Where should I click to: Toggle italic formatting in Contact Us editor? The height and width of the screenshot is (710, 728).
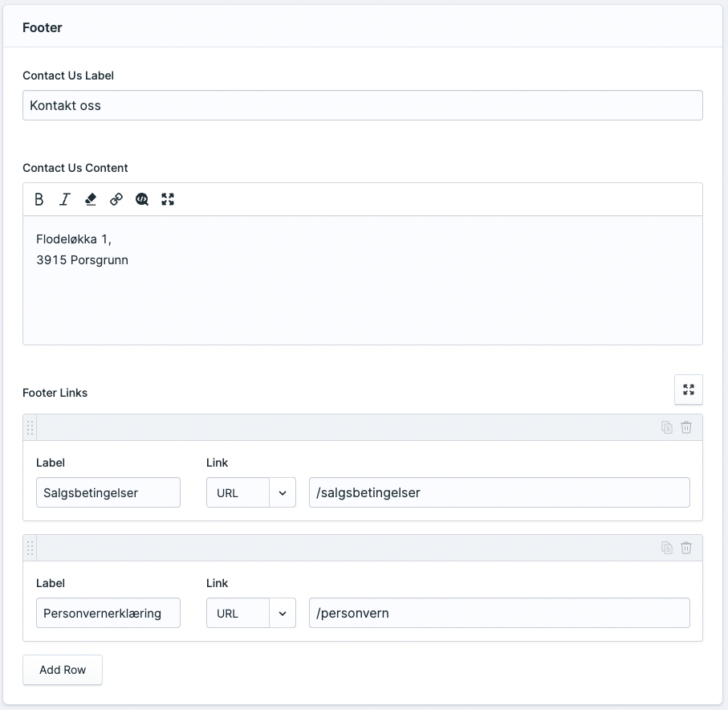coord(65,199)
